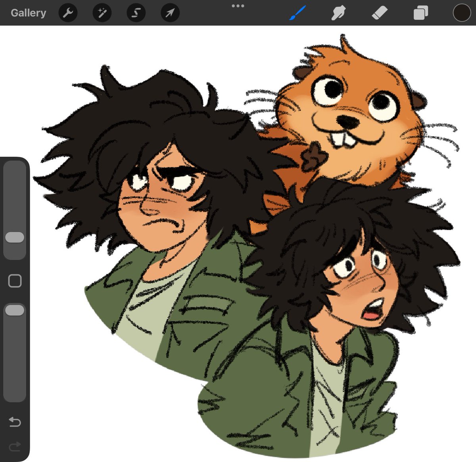Activate the Selection tool
The height and width of the screenshot is (462, 476).
pyautogui.click(x=136, y=13)
